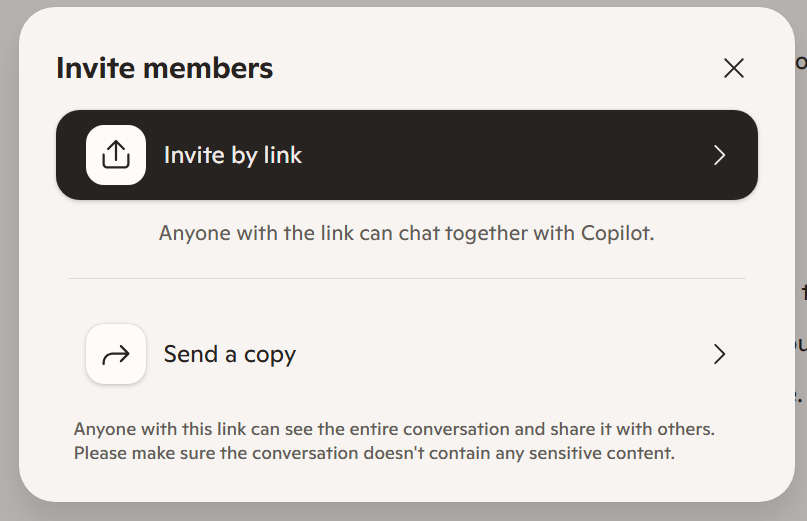Click the chevron on the Send a copy row
This screenshot has height=521, width=807.
pyautogui.click(x=719, y=354)
